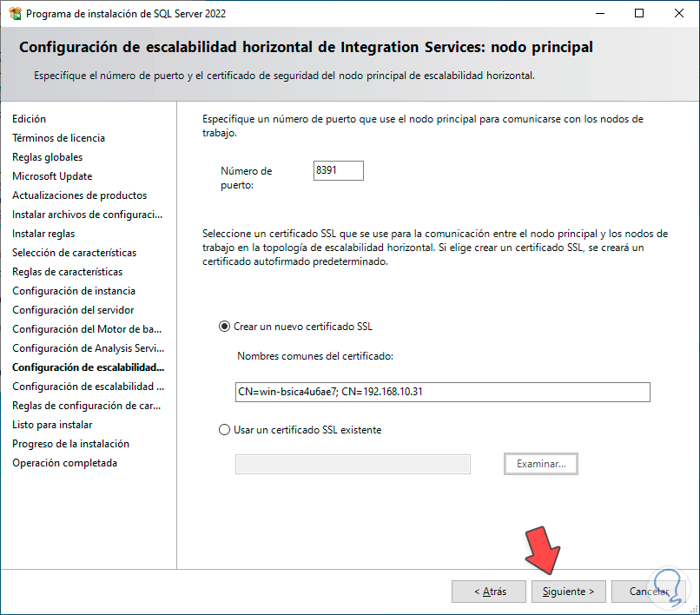The height and width of the screenshot is (615, 700).
Task: Click 'Configuración de Analysis Servi...' step
Action: [88, 348]
